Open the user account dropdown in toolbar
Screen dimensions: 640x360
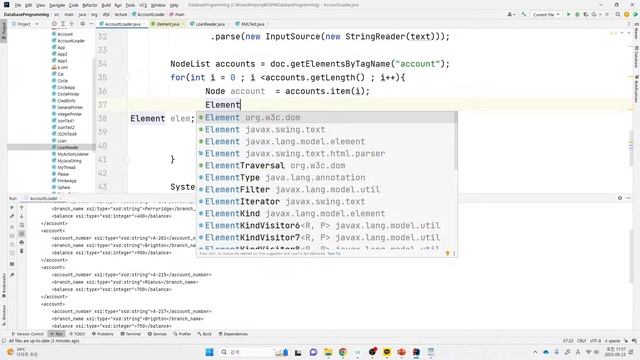click(511, 14)
